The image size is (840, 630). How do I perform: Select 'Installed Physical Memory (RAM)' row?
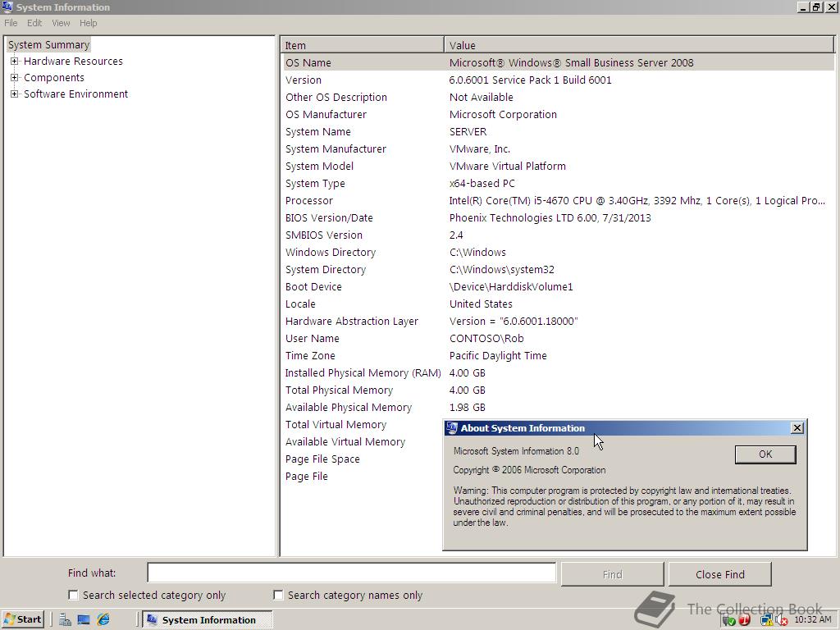tap(558, 373)
